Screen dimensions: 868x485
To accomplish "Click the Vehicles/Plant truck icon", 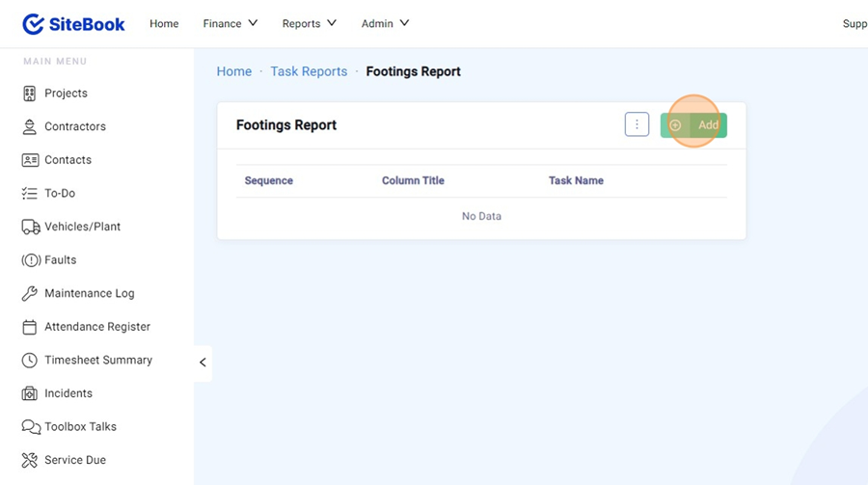I will coord(30,227).
